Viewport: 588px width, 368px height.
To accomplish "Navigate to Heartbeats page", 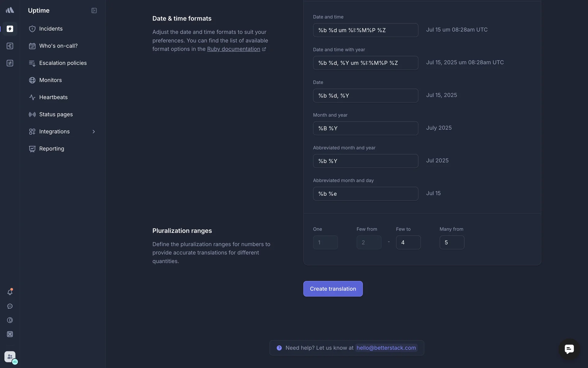I will click(x=53, y=97).
